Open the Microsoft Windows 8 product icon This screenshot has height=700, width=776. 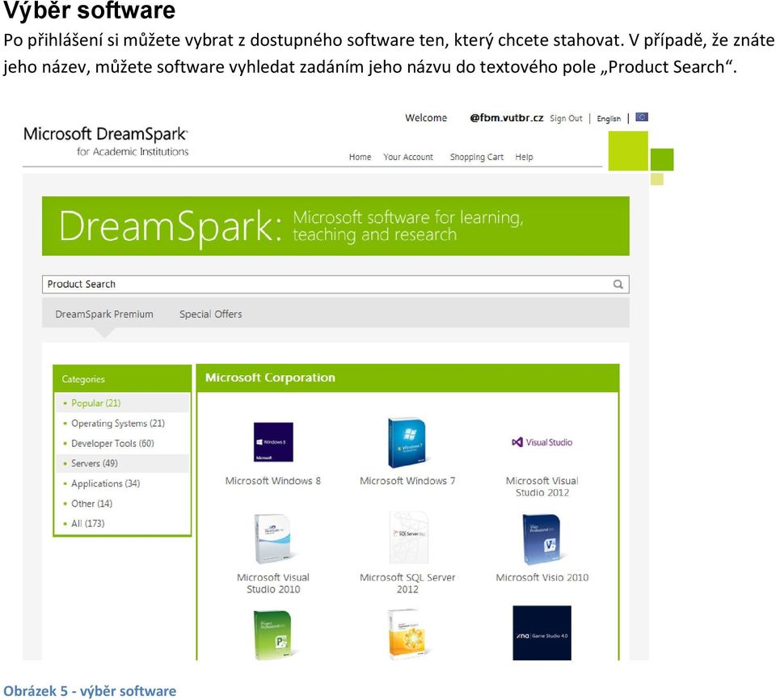click(273, 442)
